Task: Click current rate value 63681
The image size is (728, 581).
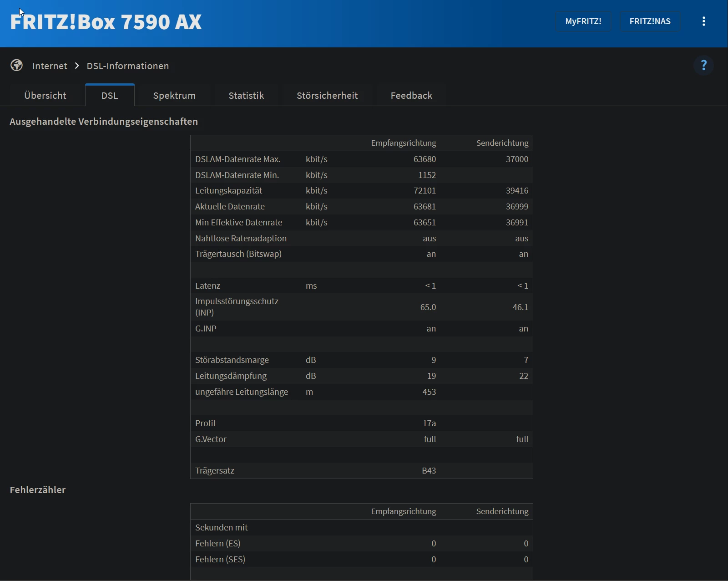Action: pos(425,207)
